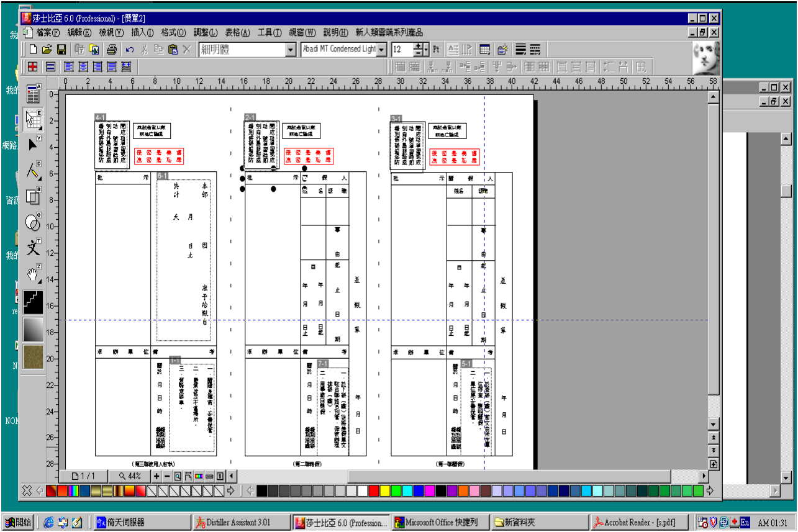
Task: Open the 工具(T) menu
Action: pos(270,32)
